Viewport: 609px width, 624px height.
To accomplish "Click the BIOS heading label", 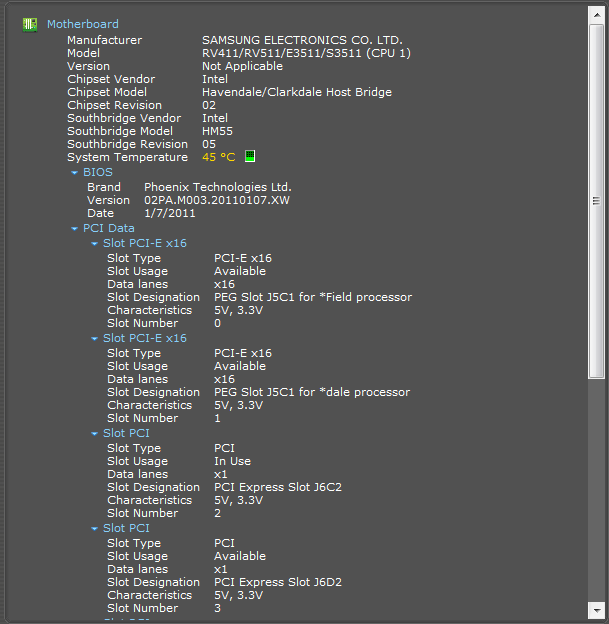I will point(98,172).
